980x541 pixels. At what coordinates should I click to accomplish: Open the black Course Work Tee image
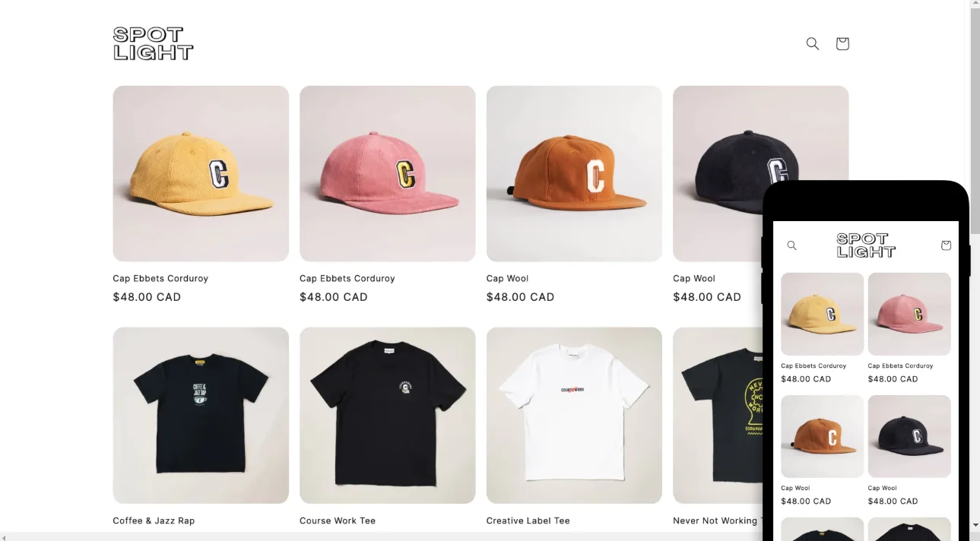tap(387, 416)
